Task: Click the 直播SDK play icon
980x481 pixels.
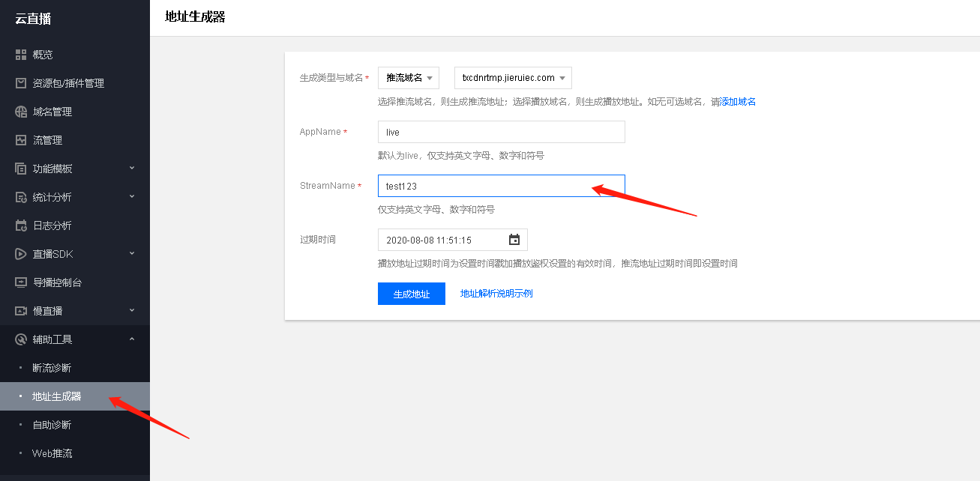Action: pos(21,254)
